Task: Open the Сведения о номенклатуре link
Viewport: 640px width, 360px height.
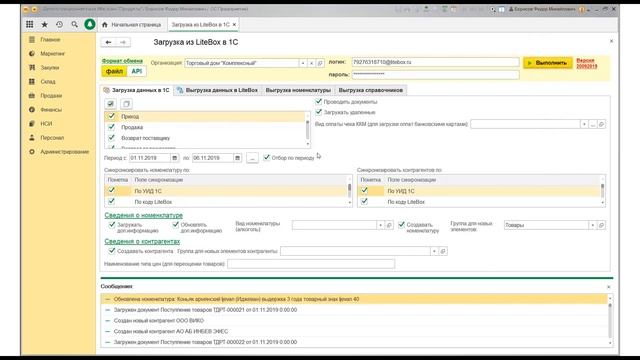Action: tap(144, 215)
